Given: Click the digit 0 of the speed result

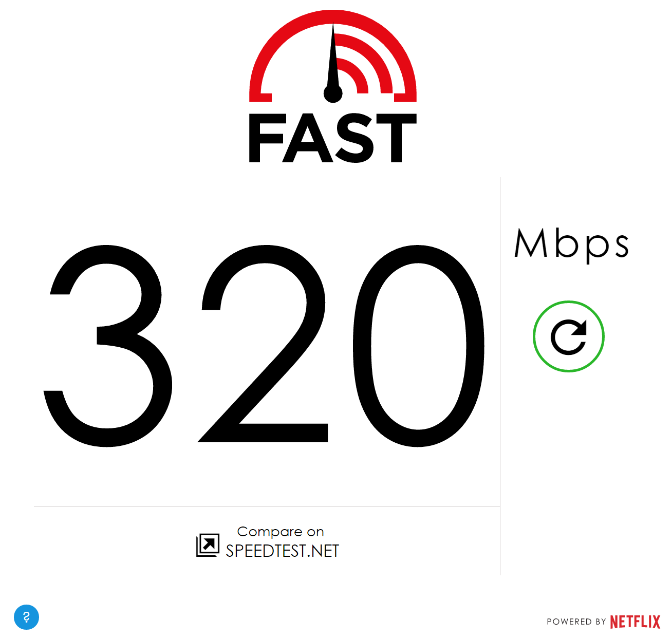Looking at the screenshot, I should tap(419, 346).
